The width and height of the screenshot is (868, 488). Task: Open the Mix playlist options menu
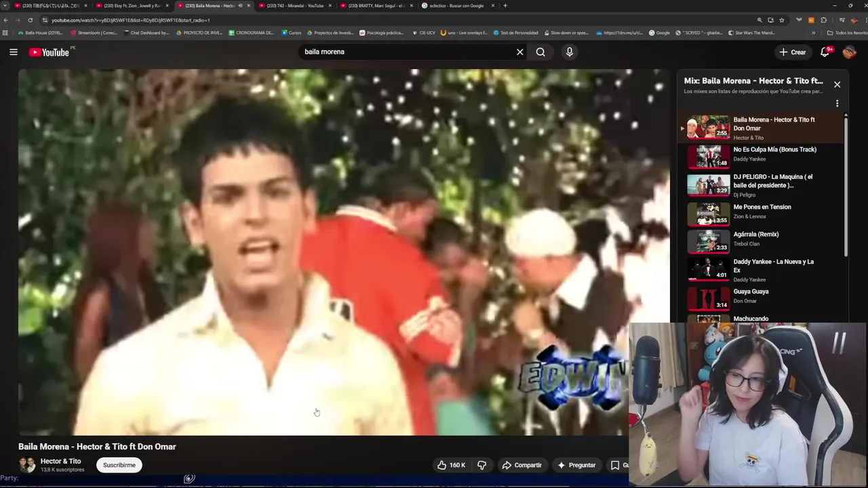tap(837, 104)
